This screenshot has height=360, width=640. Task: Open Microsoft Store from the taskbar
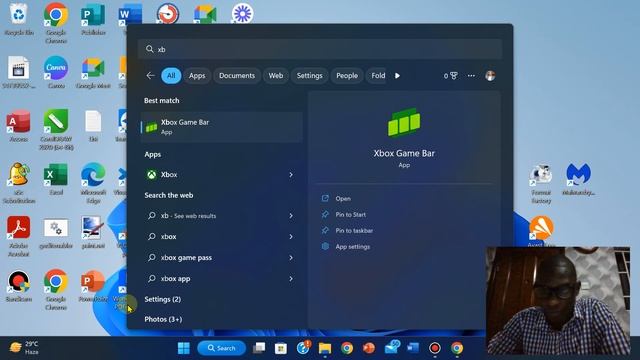281,348
